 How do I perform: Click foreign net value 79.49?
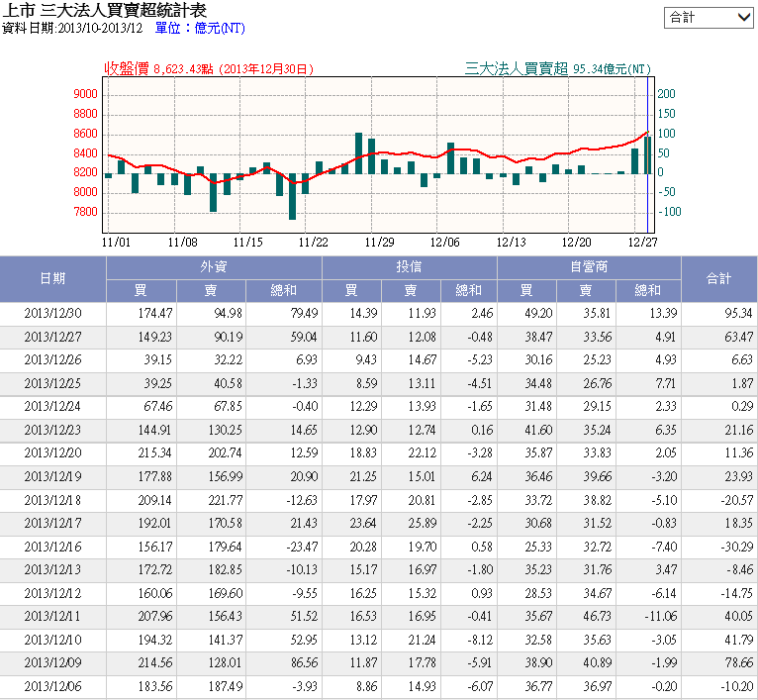(304, 314)
